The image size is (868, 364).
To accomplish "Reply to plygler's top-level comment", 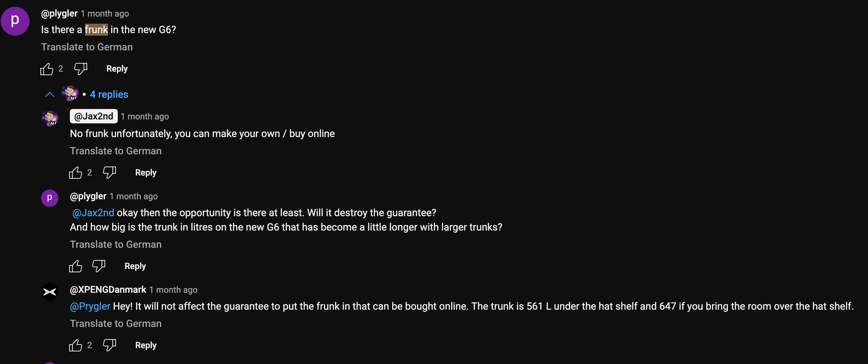I will click(x=117, y=69).
